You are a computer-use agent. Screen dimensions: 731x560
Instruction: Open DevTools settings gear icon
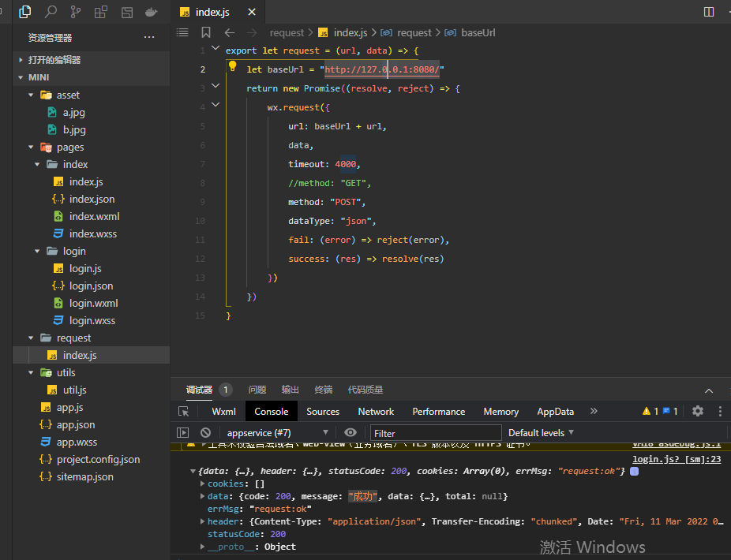698,411
